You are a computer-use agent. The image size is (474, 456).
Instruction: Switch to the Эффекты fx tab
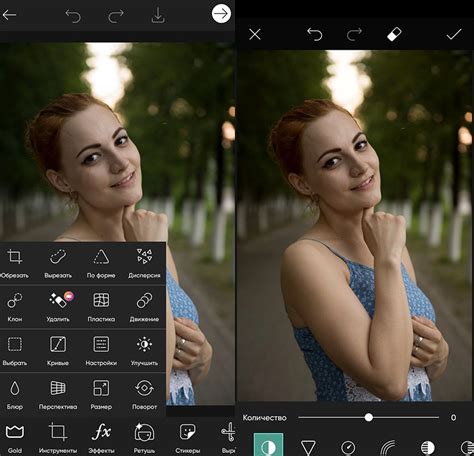[101, 438]
